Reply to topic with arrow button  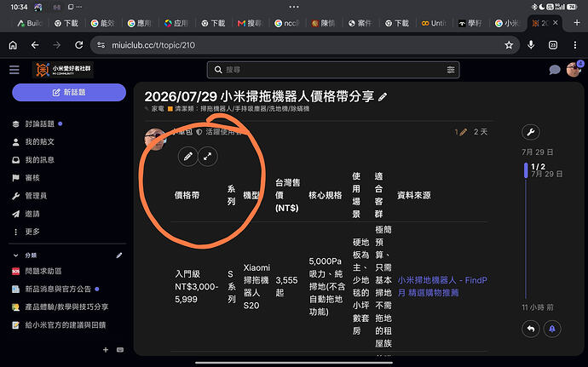click(531, 329)
